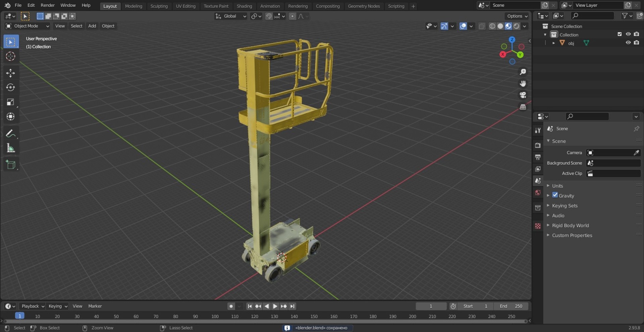Pin the Scene properties panel
Image resolution: width=644 pixels, height=332 pixels.
636,129
